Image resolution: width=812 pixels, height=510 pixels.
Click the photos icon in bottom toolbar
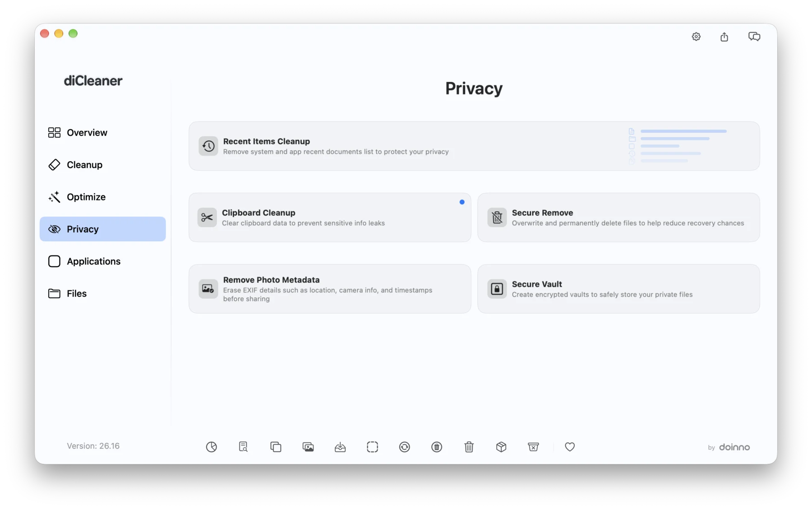click(308, 447)
